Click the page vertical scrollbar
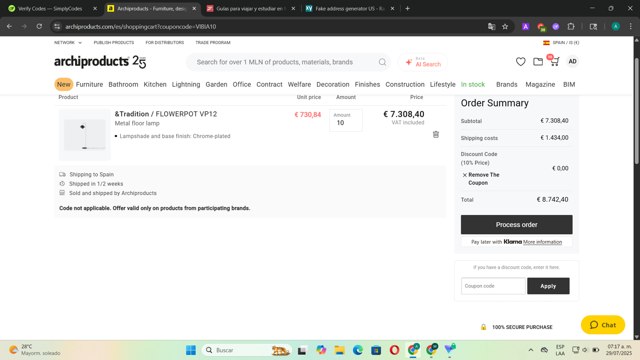 [x=636, y=111]
